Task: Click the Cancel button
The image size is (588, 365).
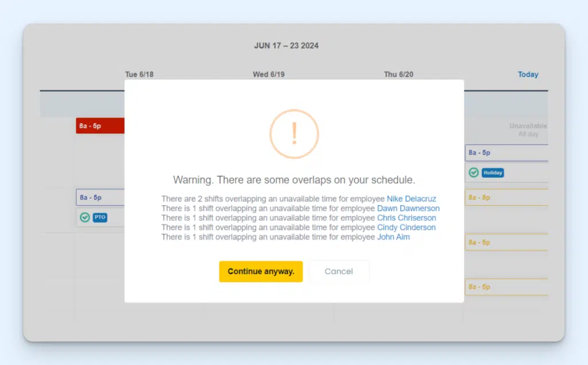Action: tap(339, 271)
